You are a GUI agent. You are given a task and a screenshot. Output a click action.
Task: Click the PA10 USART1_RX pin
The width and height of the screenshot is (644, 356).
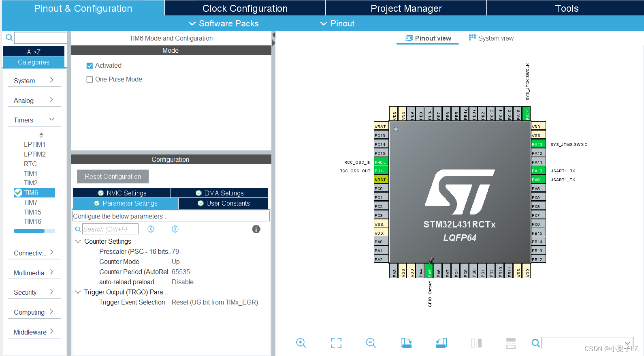pyautogui.click(x=538, y=171)
